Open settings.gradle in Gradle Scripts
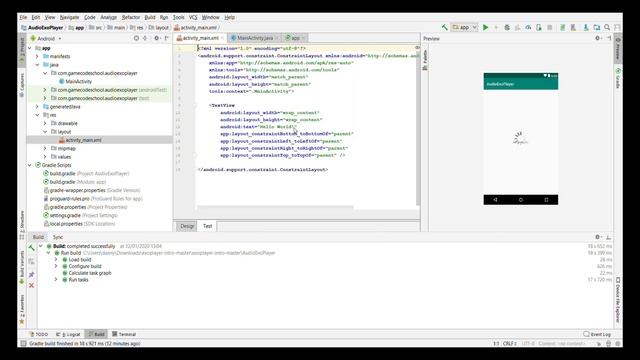The image size is (640, 360). point(80,216)
